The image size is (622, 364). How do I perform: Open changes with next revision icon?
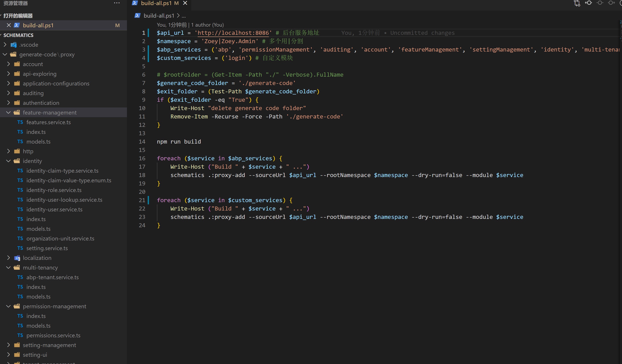(x=611, y=3)
